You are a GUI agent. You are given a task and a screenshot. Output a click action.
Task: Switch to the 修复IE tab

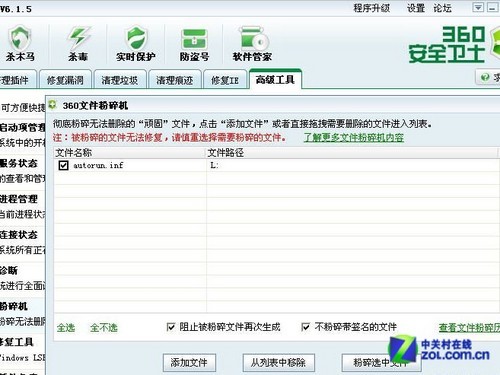[x=225, y=80]
